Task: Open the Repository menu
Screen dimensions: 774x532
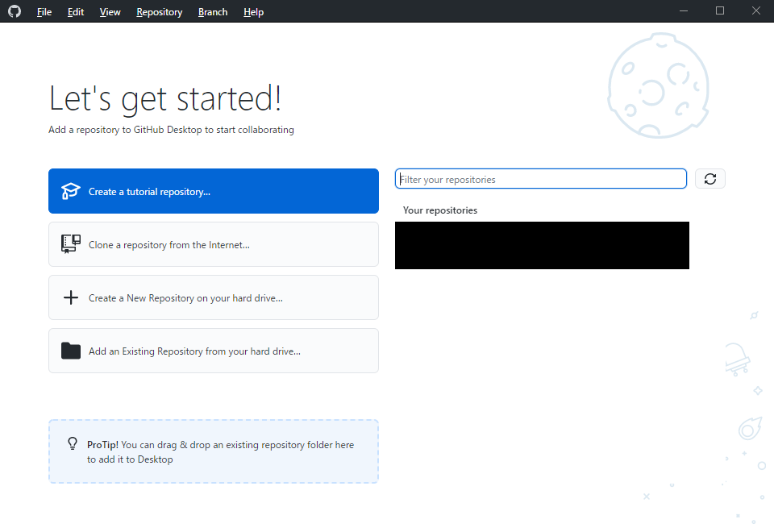Action: click(160, 12)
